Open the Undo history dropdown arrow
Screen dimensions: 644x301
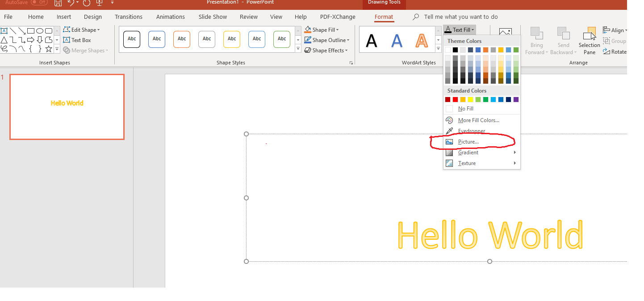click(x=78, y=3)
